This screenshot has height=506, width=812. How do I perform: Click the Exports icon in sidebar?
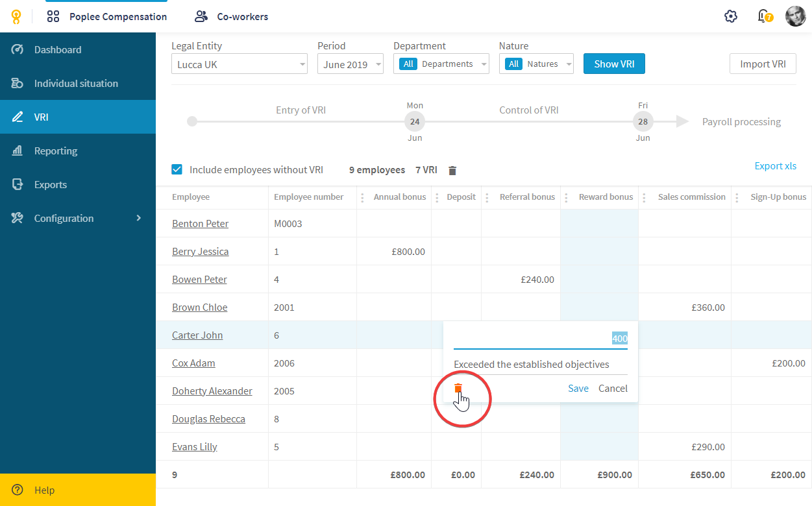point(18,184)
